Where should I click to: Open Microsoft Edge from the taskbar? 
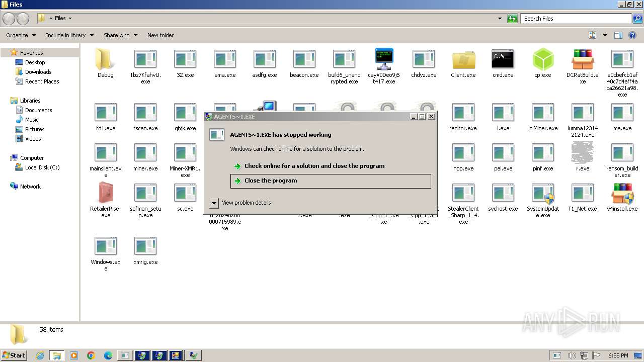pos(108,355)
